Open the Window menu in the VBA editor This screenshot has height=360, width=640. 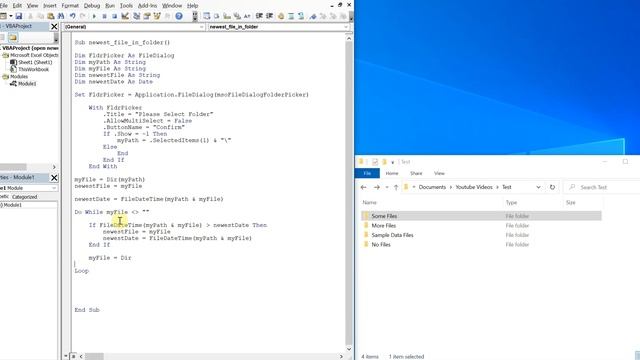click(x=172, y=6)
